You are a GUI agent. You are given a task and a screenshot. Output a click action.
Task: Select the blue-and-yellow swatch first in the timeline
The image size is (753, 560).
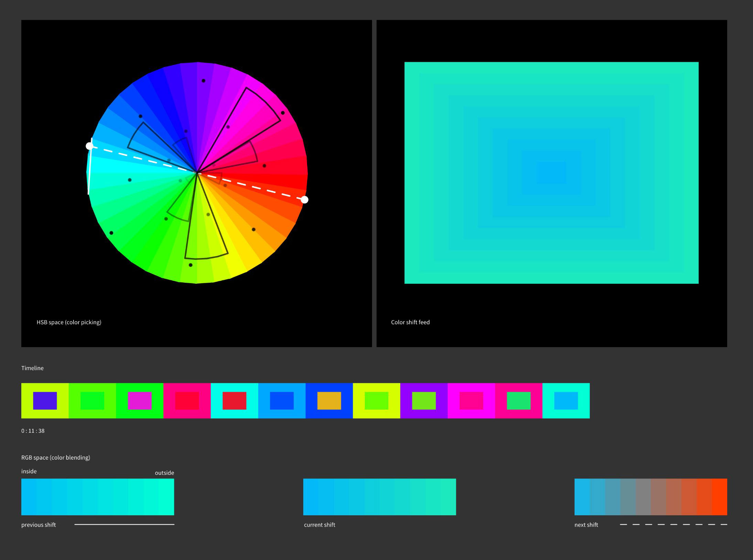(45, 400)
